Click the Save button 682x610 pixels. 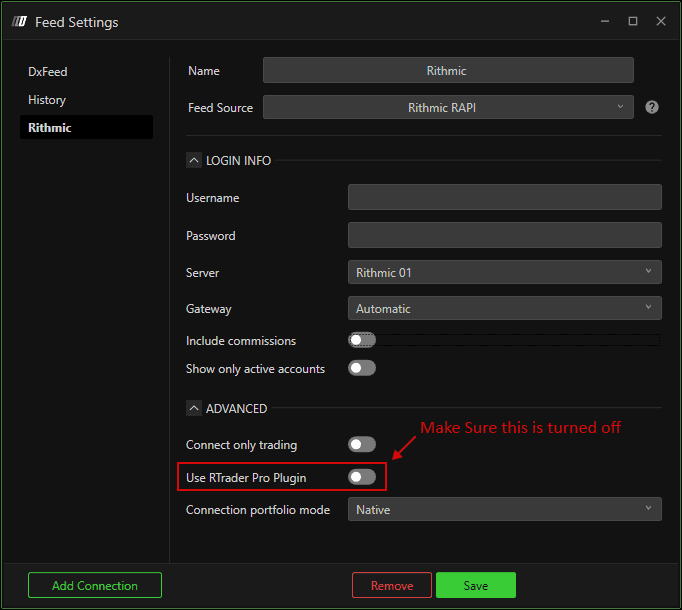pos(476,585)
